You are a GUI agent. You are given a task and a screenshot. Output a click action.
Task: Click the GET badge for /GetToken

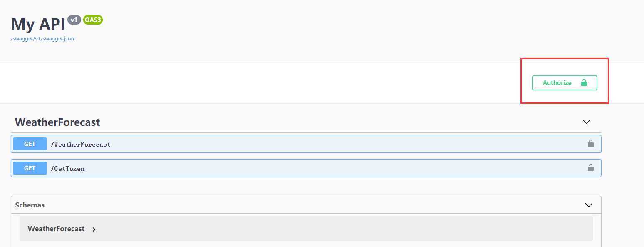coord(30,168)
